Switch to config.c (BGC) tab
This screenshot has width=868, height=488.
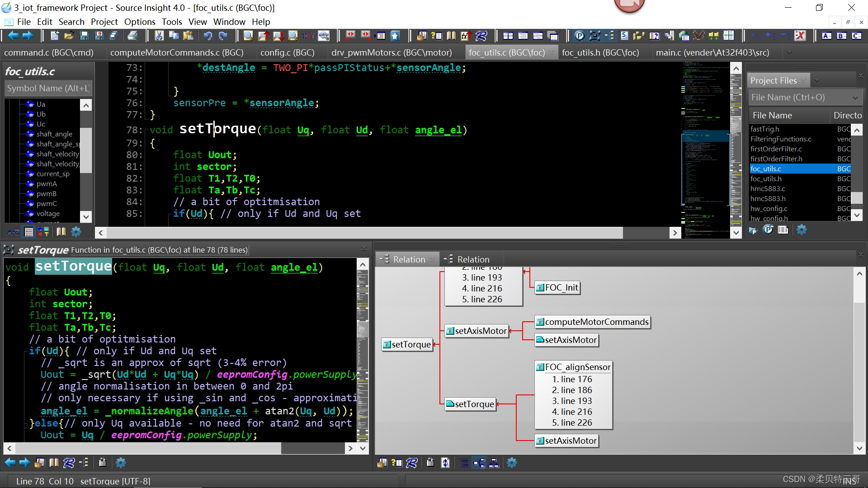click(x=287, y=52)
